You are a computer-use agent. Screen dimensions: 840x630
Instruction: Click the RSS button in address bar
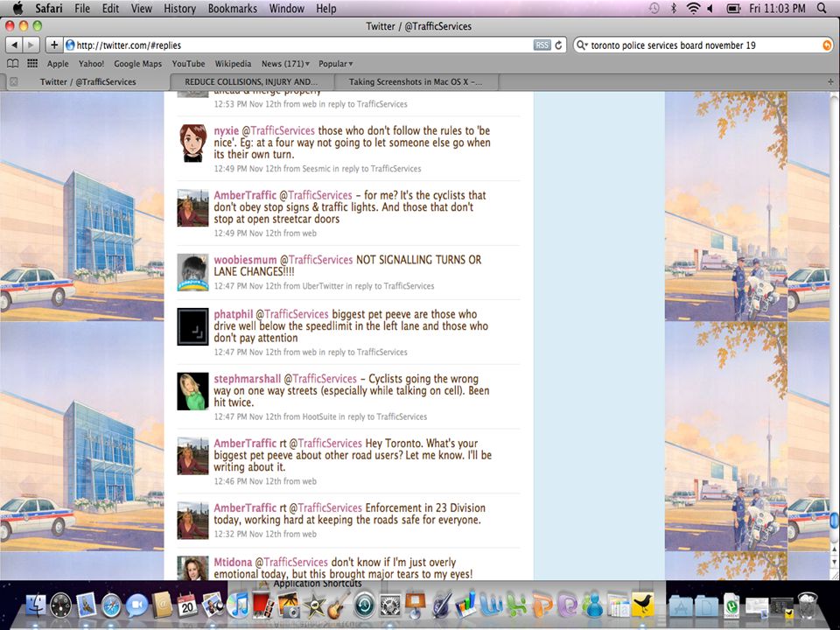pyautogui.click(x=542, y=45)
